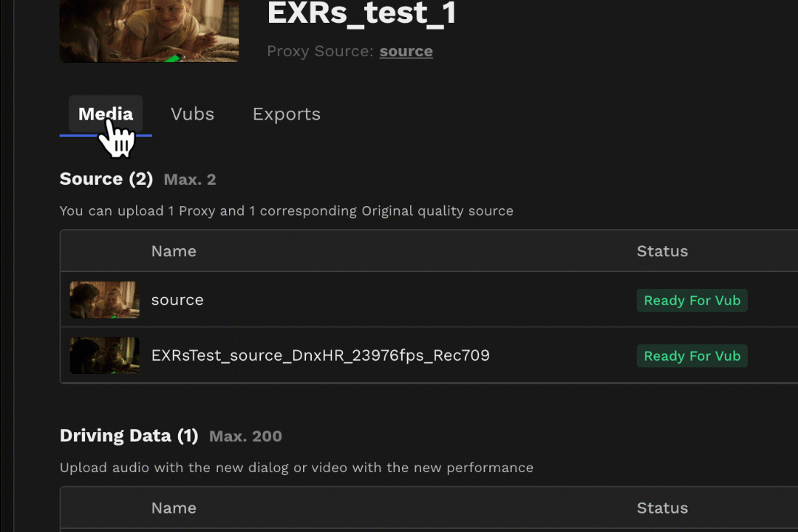Image resolution: width=798 pixels, height=532 pixels.
Task: Click Status header in Driving Data table
Action: 662,508
